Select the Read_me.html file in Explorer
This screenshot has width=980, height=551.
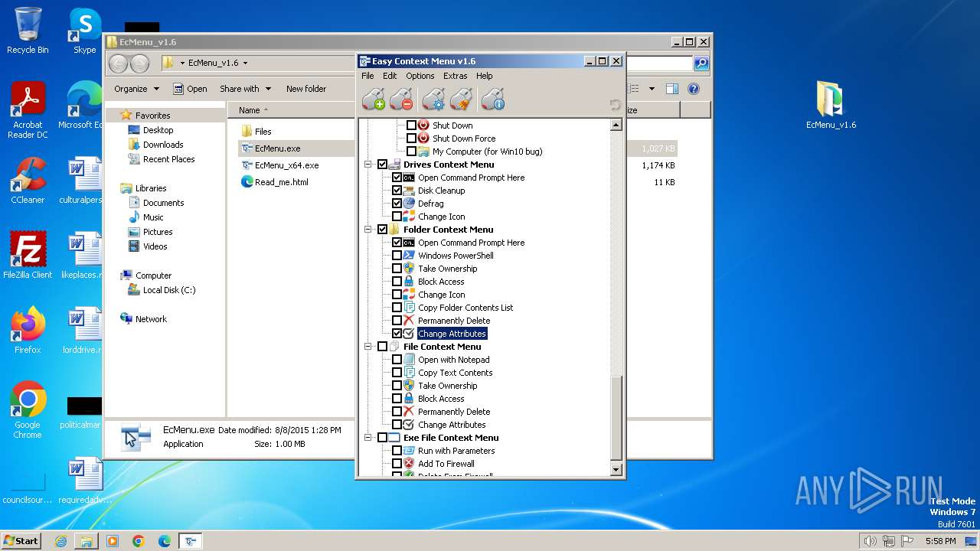coord(282,182)
